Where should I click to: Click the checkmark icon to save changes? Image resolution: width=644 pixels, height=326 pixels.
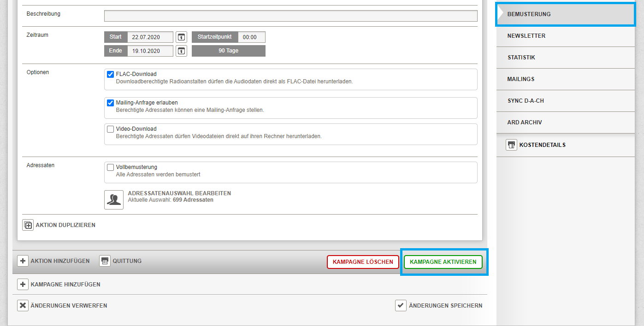[401, 306]
